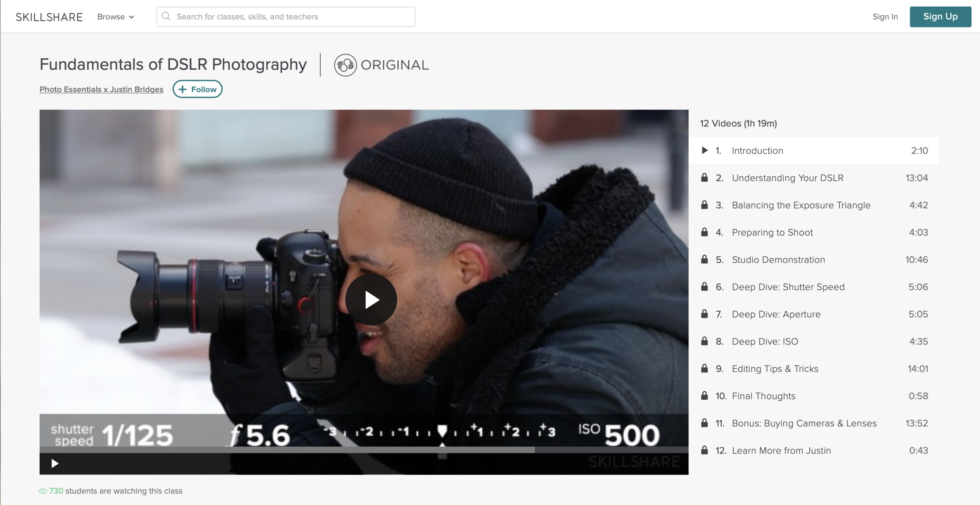Click lock icon for Bonus: Buying Cameras & Lenses
The width and height of the screenshot is (980, 505).
[x=704, y=423]
